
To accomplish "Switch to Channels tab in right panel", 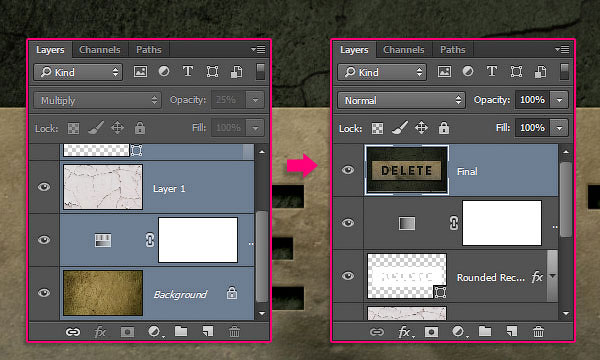I will point(403,50).
